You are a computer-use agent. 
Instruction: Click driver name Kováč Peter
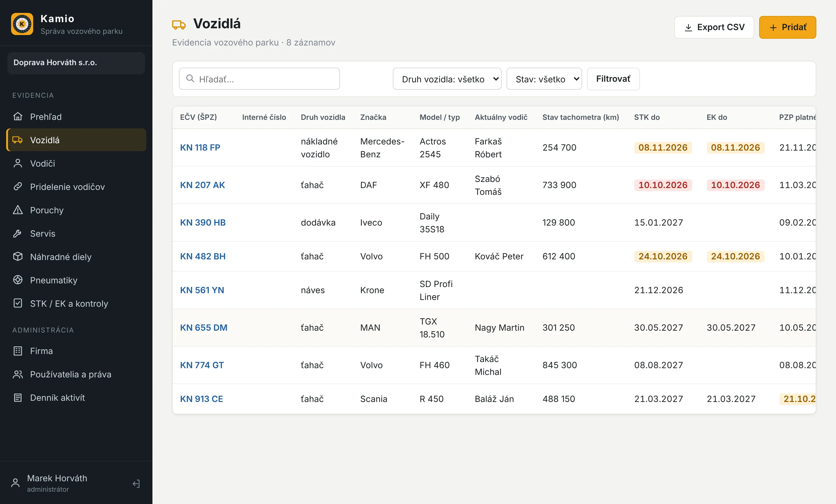click(499, 256)
